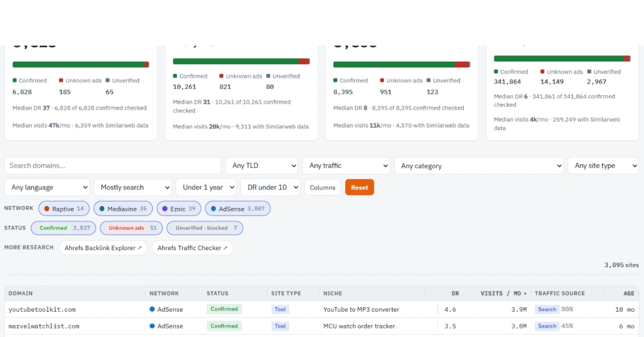The image size is (644, 337).
Task: Click the MCU watch order tracker niche text
Action: click(x=359, y=326)
